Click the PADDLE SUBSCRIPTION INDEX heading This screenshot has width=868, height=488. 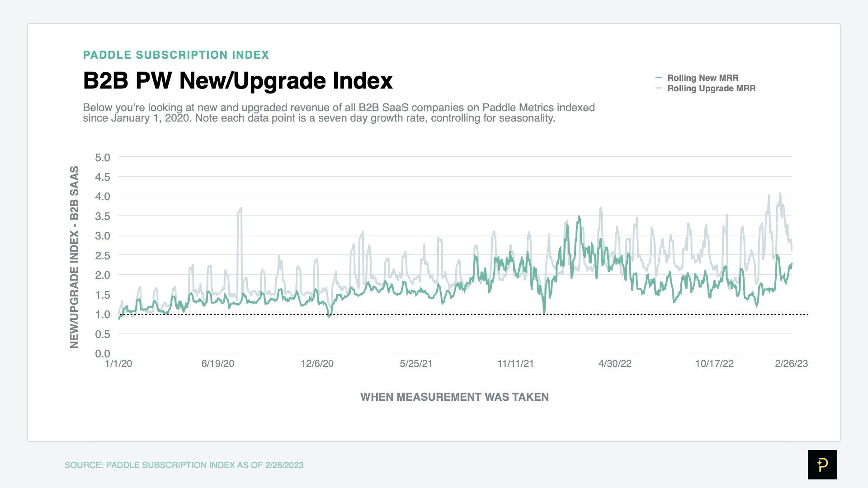(176, 55)
